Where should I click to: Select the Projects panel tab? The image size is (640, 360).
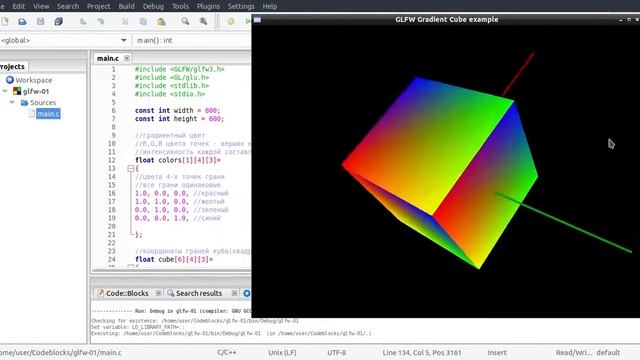coord(12,66)
